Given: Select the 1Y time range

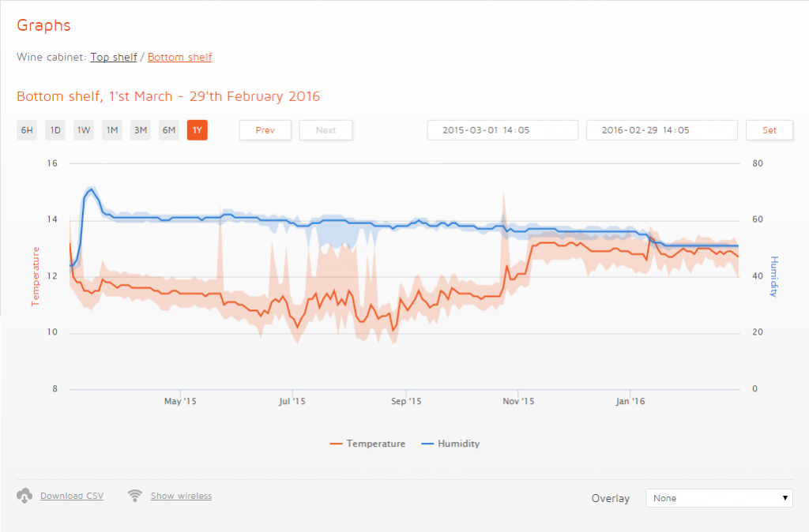Looking at the screenshot, I should click(x=197, y=130).
